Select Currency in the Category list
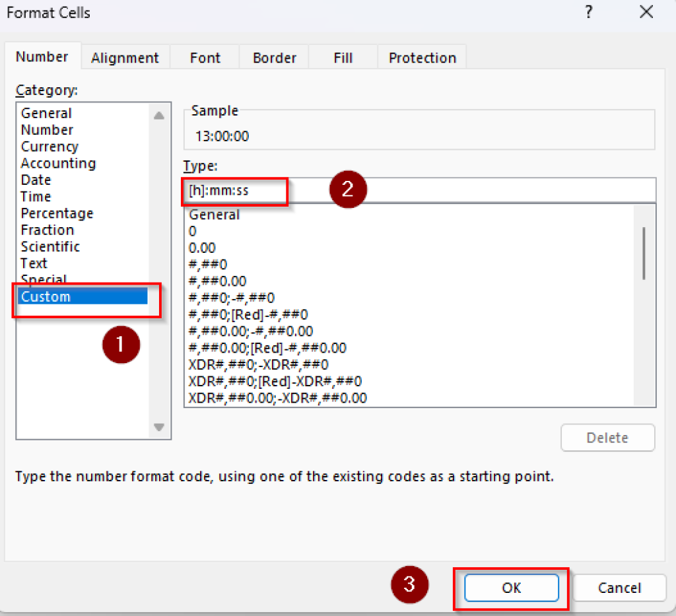676x616 pixels. [x=50, y=147]
